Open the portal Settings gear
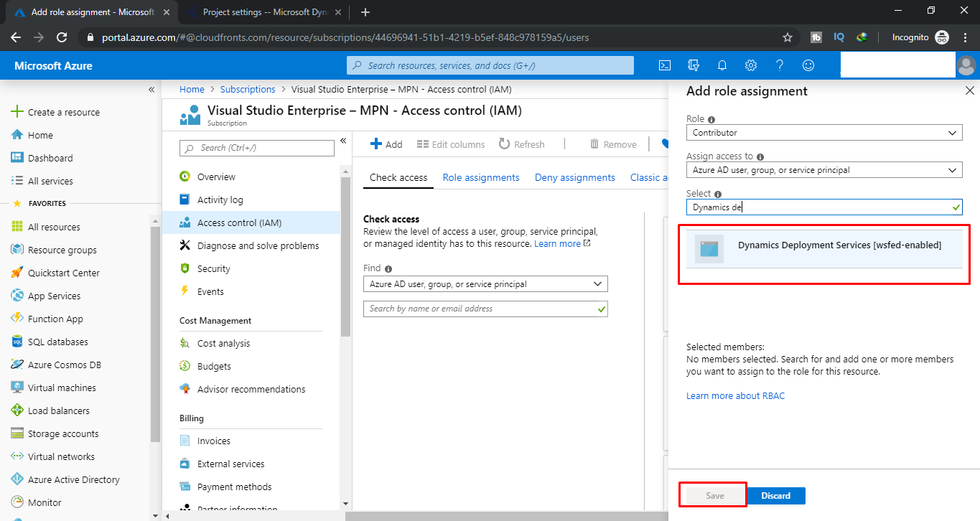This screenshot has height=521, width=980. point(751,65)
